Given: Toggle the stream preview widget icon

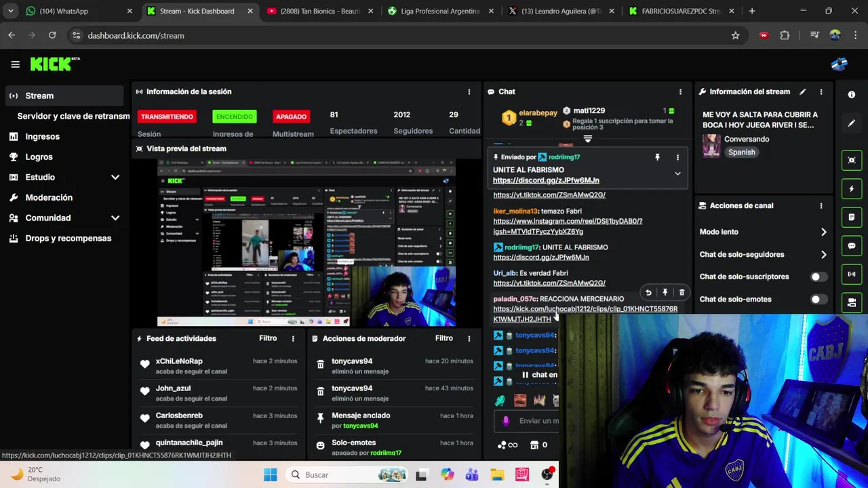Looking at the screenshot, I should click(852, 160).
